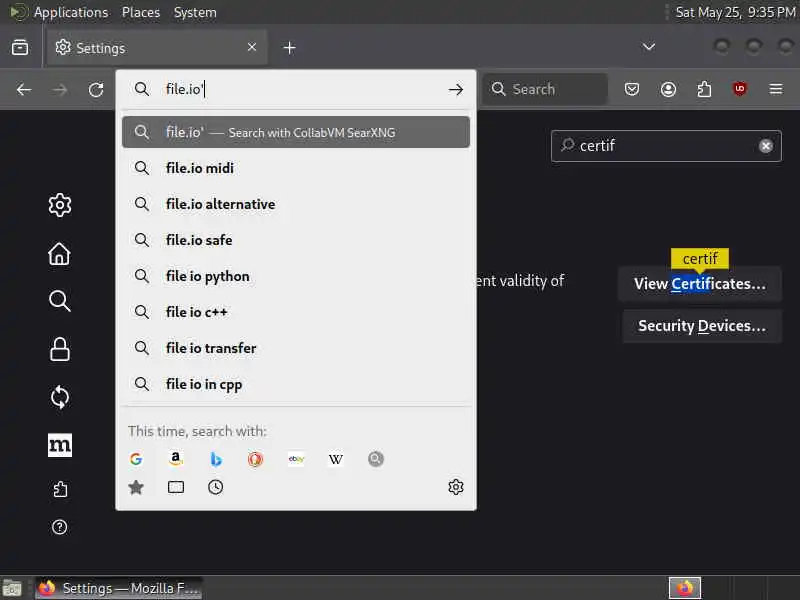Choose the file io in cpp suggestion
800x600 pixels.
296,384
